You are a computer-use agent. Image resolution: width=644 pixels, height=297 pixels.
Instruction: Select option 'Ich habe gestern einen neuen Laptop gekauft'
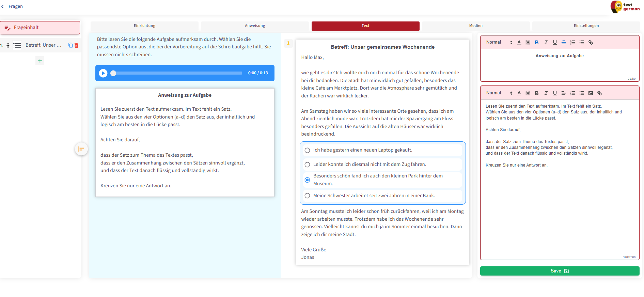pos(307,150)
